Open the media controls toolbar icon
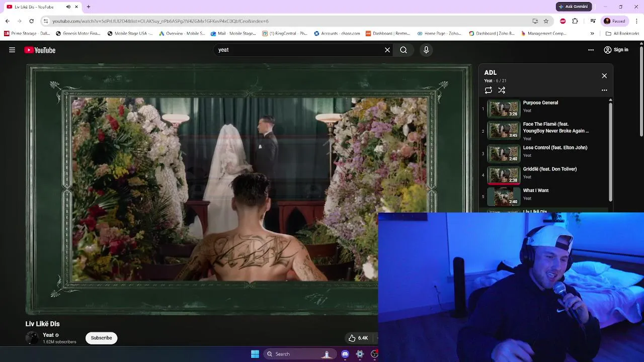This screenshot has width=644, height=362. 593,21
